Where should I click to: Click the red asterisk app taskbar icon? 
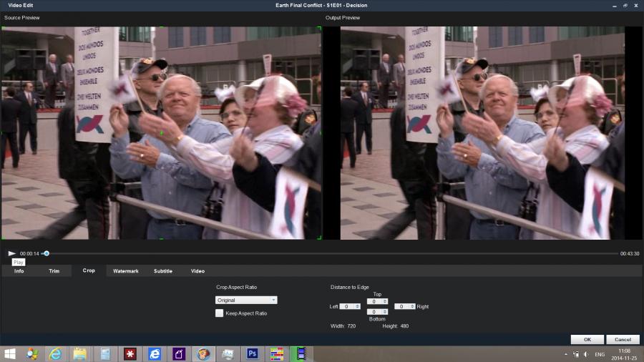(x=130, y=353)
